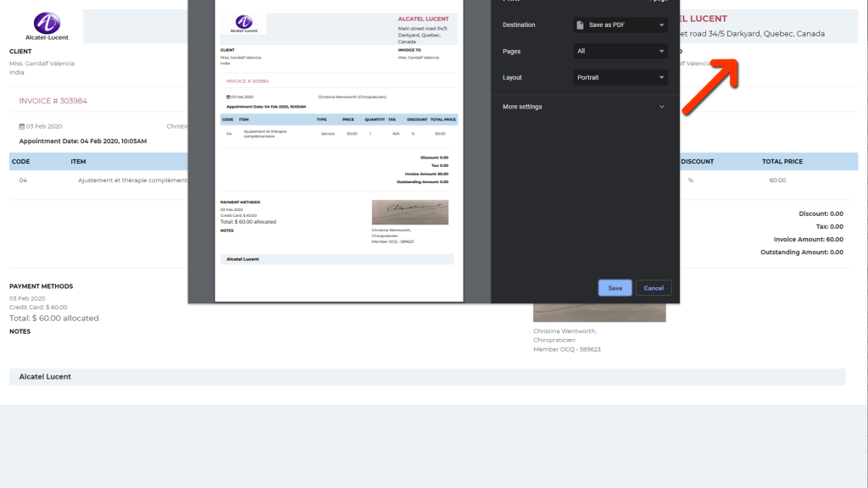The image size is (868, 488).
Task: Click DISCOUNT column header on background page
Action: (x=697, y=162)
